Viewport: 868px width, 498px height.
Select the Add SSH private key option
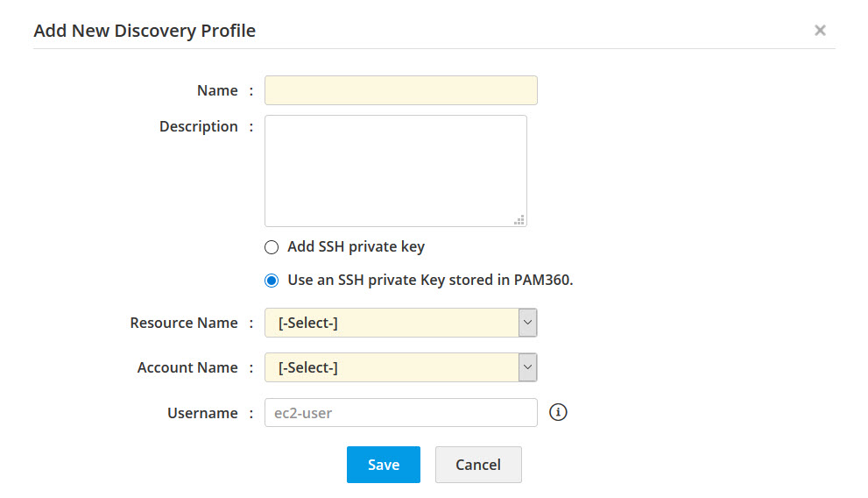(272, 247)
